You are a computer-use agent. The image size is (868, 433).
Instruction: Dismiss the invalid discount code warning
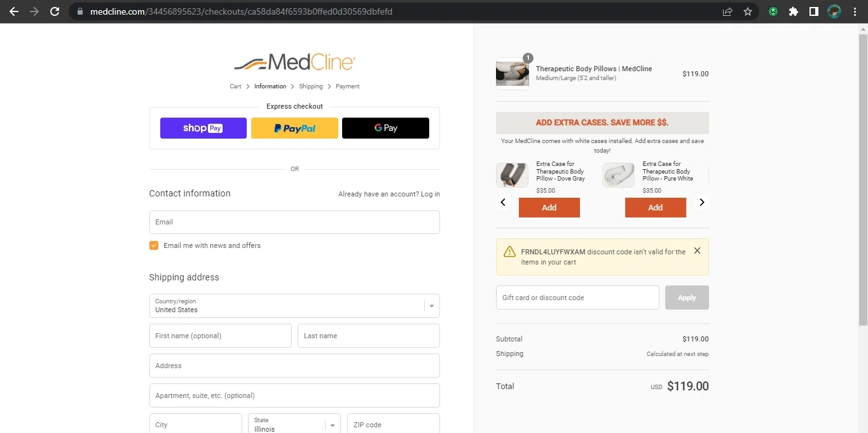click(x=697, y=251)
